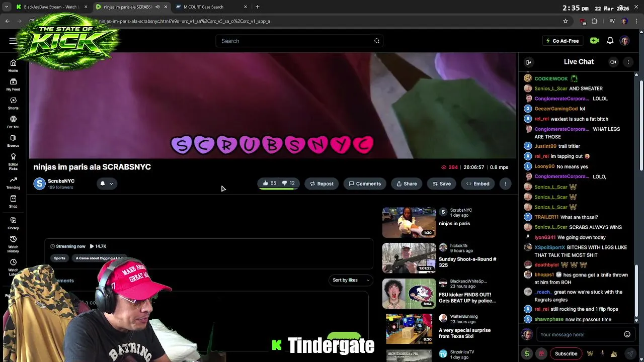The width and height of the screenshot is (644, 362).
Task: Open the notifications bell in header
Action: click(610, 41)
